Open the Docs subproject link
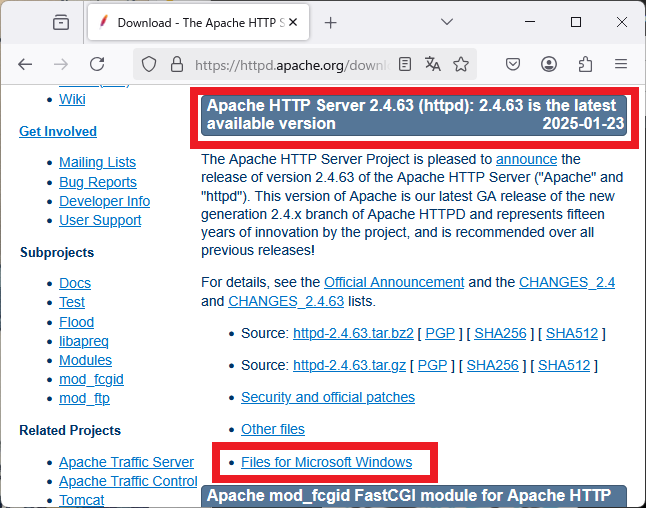This screenshot has height=508, width=646. click(x=75, y=283)
